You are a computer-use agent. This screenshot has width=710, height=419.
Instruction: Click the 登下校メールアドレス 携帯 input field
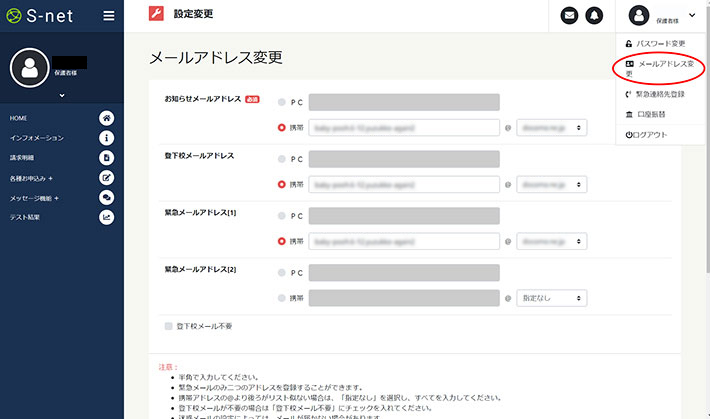click(x=404, y=185)
